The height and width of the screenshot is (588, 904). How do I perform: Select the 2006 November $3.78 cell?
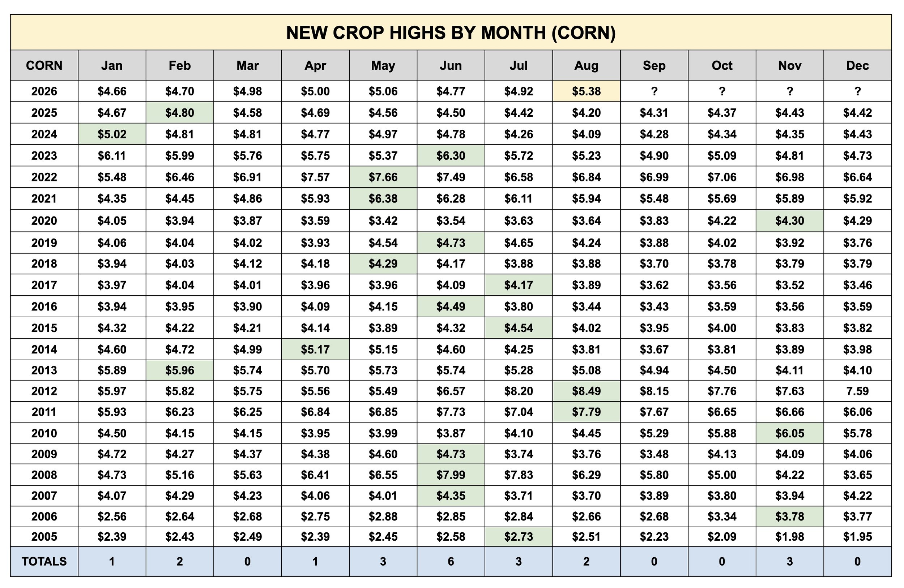(790, 516)
